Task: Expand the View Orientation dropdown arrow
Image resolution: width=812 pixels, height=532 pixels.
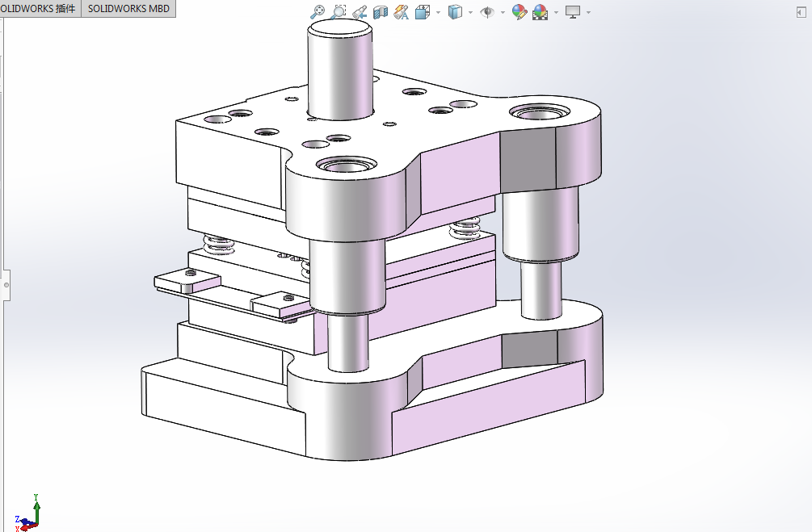Action: click(438, 12)
